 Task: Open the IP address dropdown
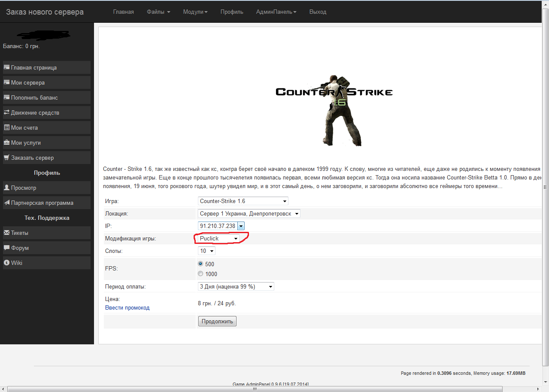[221, 226]
